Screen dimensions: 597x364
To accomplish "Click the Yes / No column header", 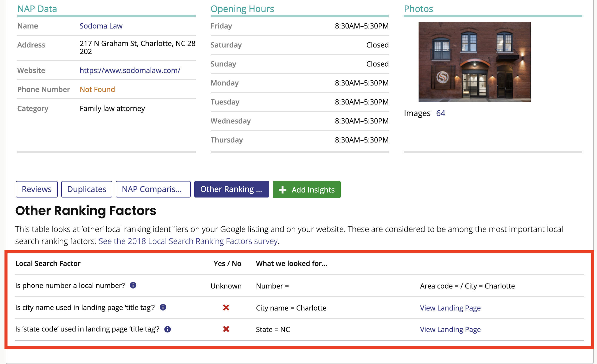I will pyautogui.click(x=227, y=263).
